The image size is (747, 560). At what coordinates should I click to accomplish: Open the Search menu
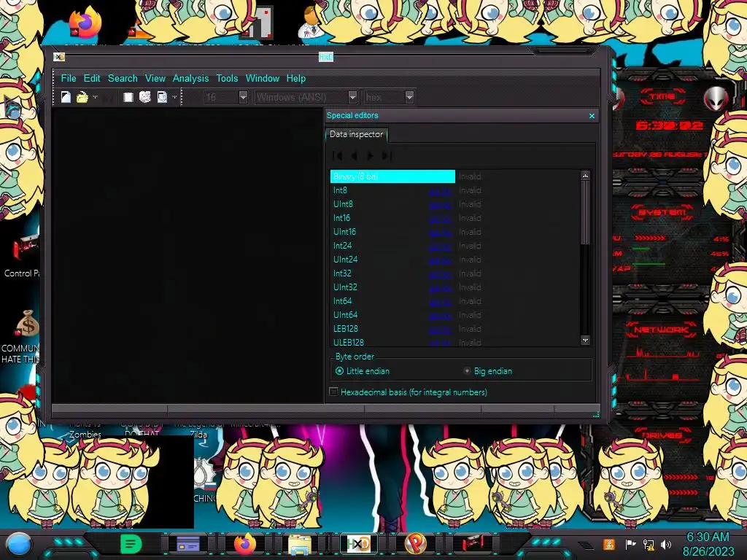click(123, 78)
